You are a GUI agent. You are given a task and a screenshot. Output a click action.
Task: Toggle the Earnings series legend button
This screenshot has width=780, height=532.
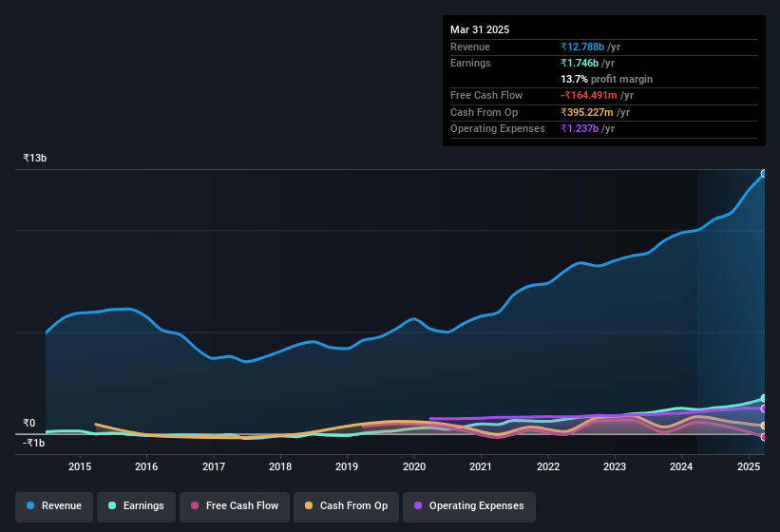tap(136, 506)
